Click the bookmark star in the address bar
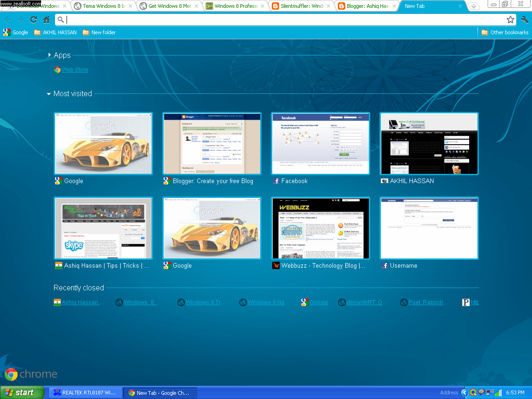532x399 pixels. 510,20
